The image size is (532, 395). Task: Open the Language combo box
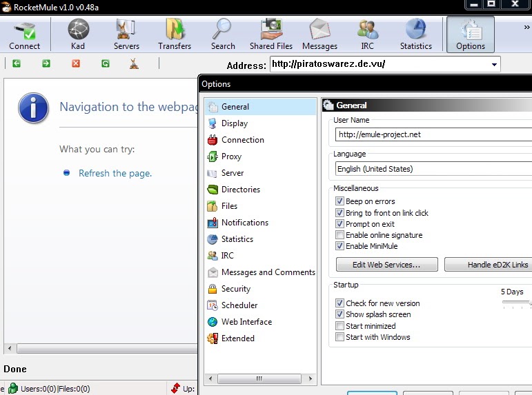[433, 169]
